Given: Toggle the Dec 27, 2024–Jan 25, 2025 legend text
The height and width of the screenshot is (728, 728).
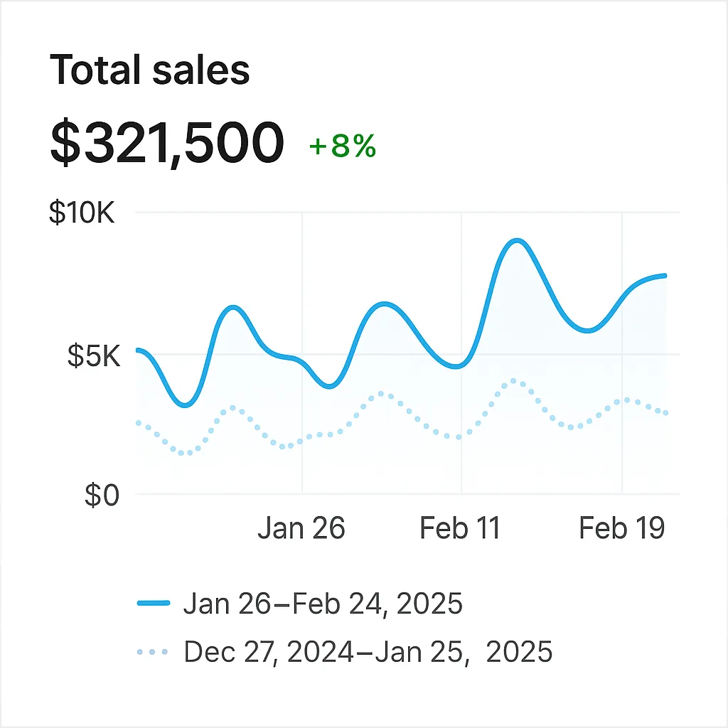Looking at the screenshot, I should pos(368,651).
